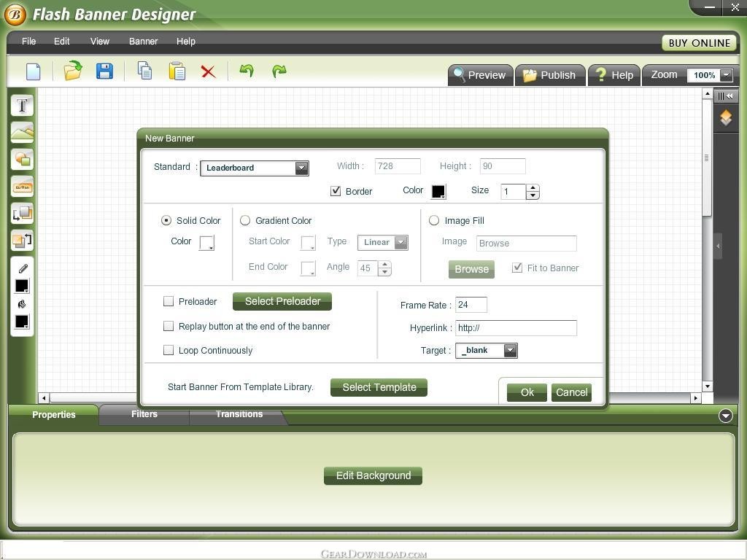Click the pencil stroke color icon
Image resolution: width=747 pixels, height=560 pixels.
[23, 269]
